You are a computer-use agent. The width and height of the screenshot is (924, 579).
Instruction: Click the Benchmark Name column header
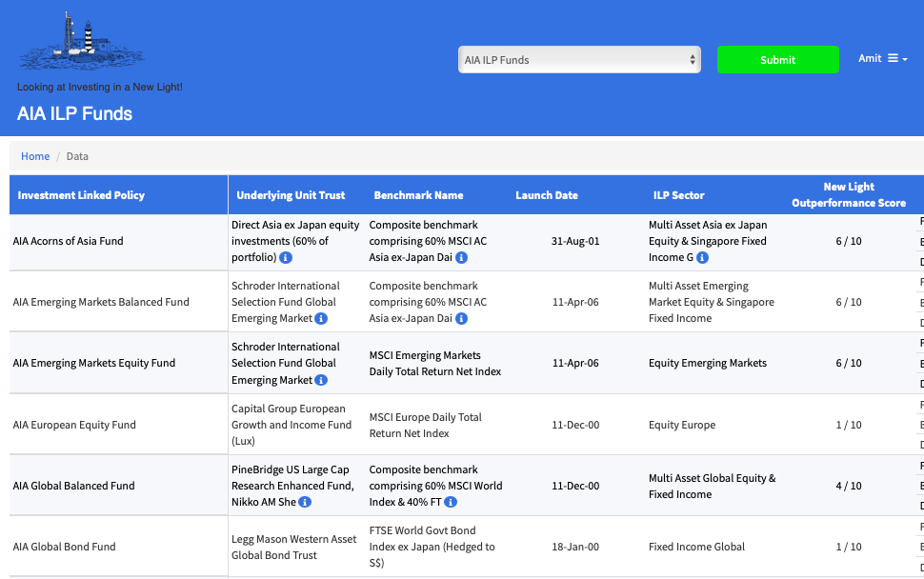pos(418,195)
